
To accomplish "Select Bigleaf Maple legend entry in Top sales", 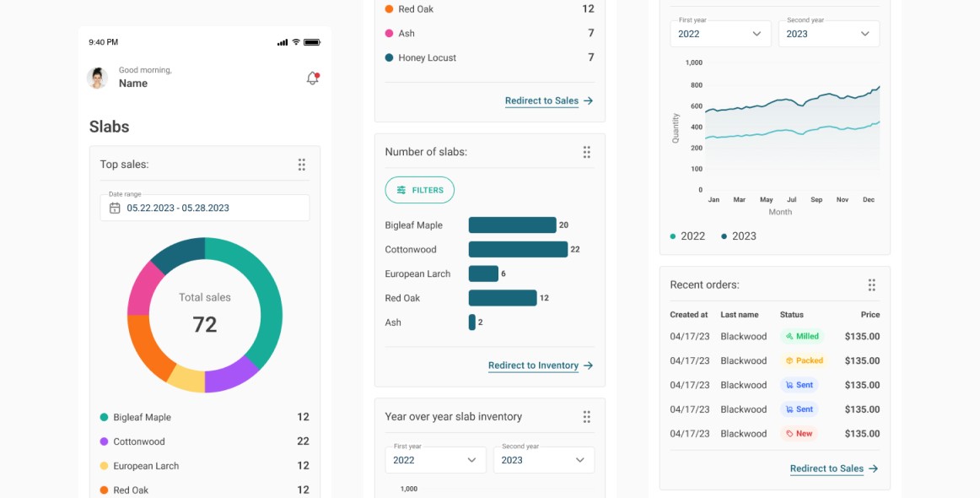I will tap(205, 417).
